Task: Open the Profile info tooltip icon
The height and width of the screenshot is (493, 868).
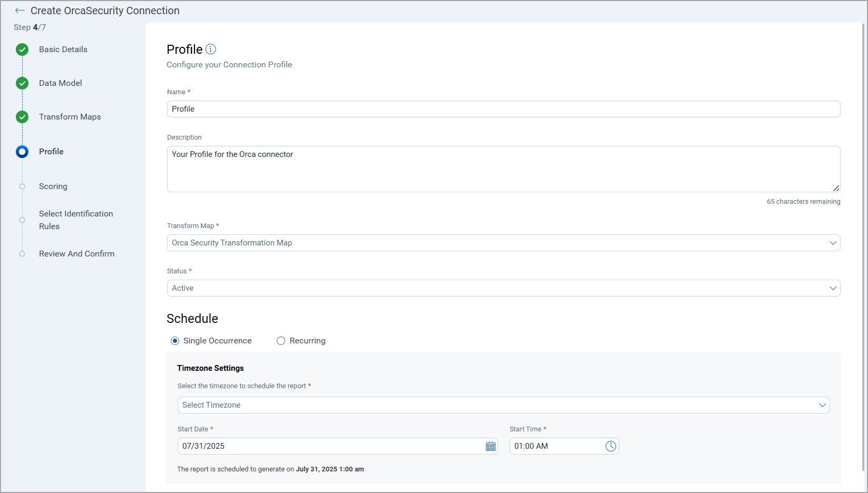Action: (211, 49)
